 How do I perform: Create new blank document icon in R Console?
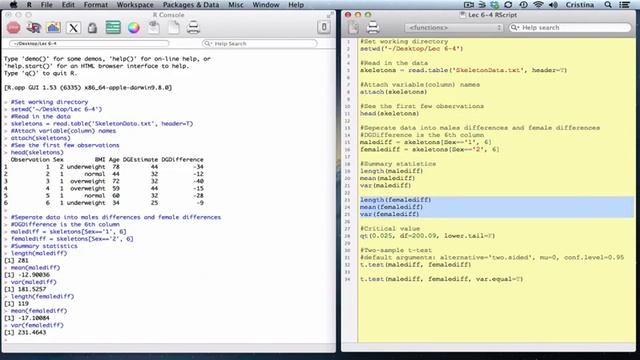coord(174,28)
